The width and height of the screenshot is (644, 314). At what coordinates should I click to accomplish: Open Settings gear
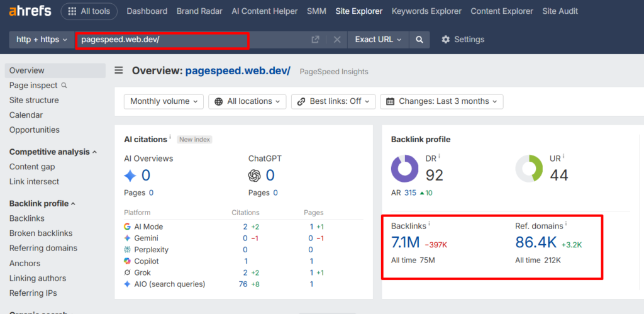click(463, 40)
